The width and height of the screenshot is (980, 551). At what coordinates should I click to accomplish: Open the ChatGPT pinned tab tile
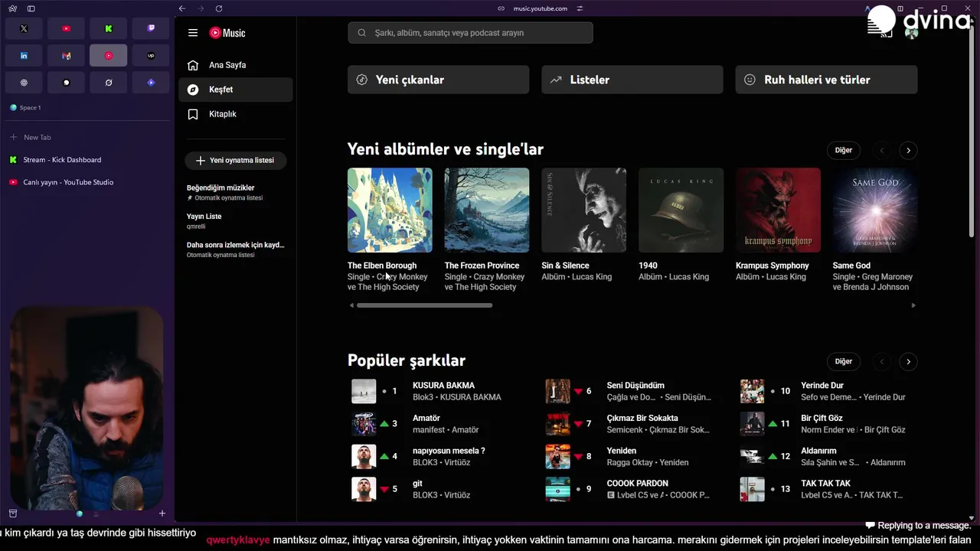24,82
